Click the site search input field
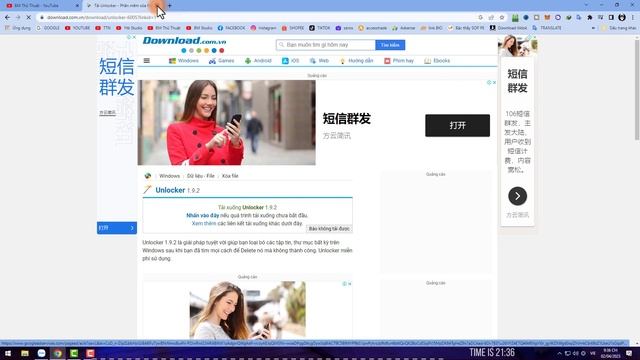The height and width of the screenshot is (360, 640). point(326,45)
